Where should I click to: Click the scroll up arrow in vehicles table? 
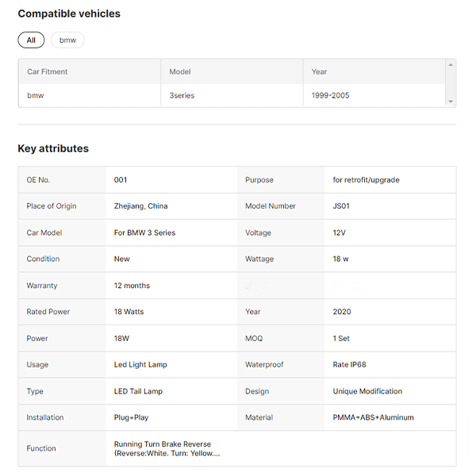(x=451, y=64)
